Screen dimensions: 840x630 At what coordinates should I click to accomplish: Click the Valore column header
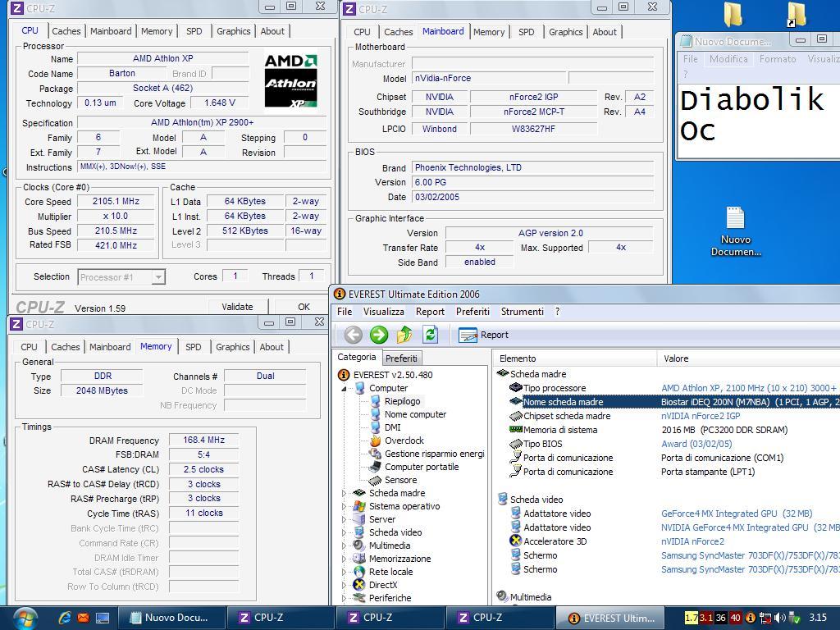pyautogui.click(x=748, y=358)
